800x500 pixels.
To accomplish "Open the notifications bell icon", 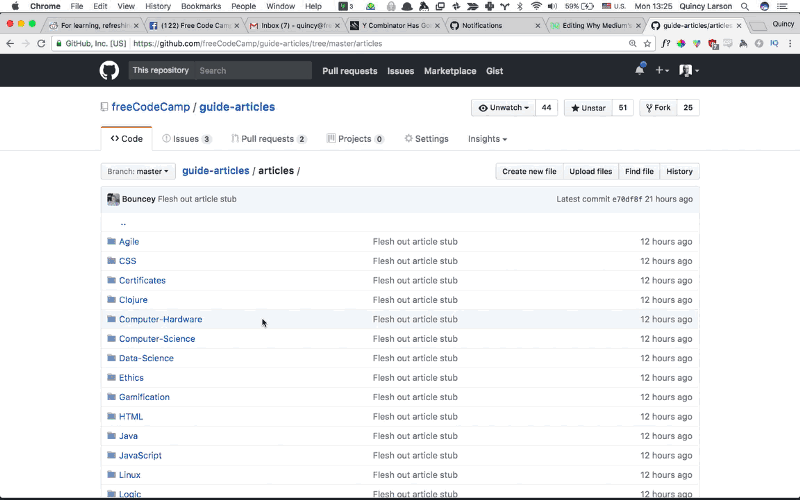I will [639, 70].
